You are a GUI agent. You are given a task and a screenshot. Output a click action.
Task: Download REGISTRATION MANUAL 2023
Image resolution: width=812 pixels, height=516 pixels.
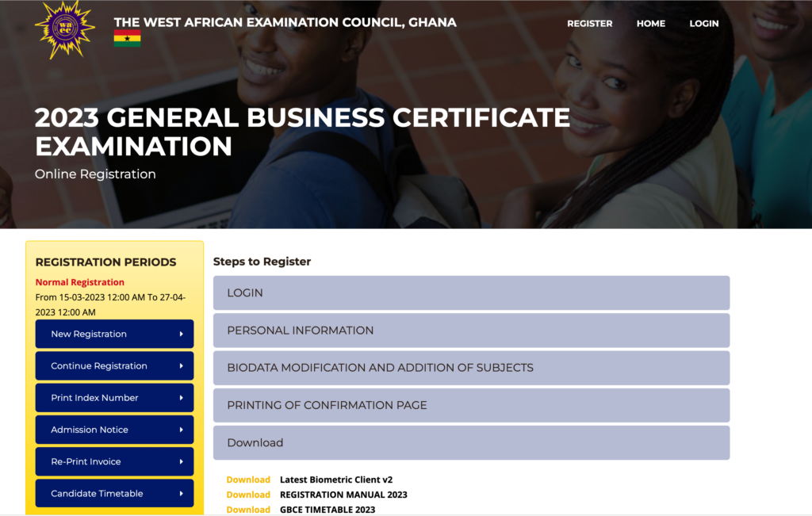248,495
